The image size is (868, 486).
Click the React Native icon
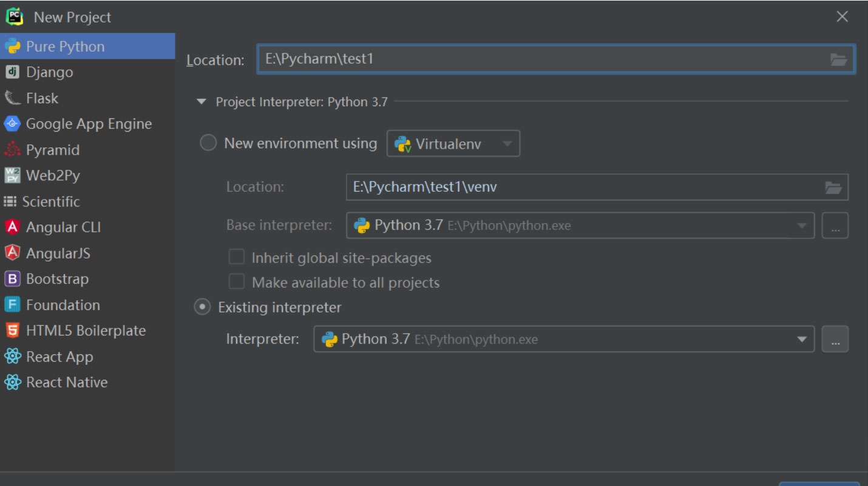(12, 382)
